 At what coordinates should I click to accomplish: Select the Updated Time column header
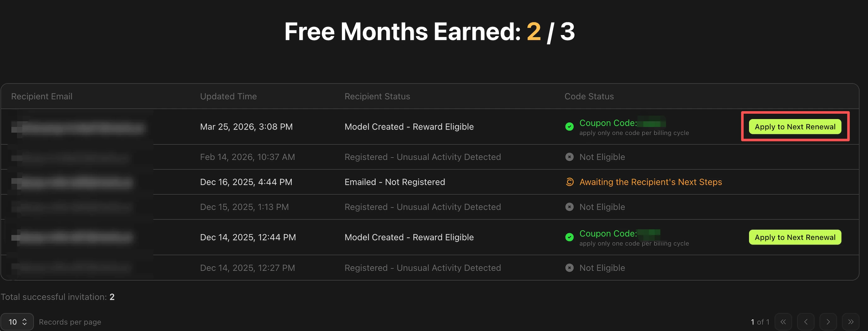tap(229, 96)
